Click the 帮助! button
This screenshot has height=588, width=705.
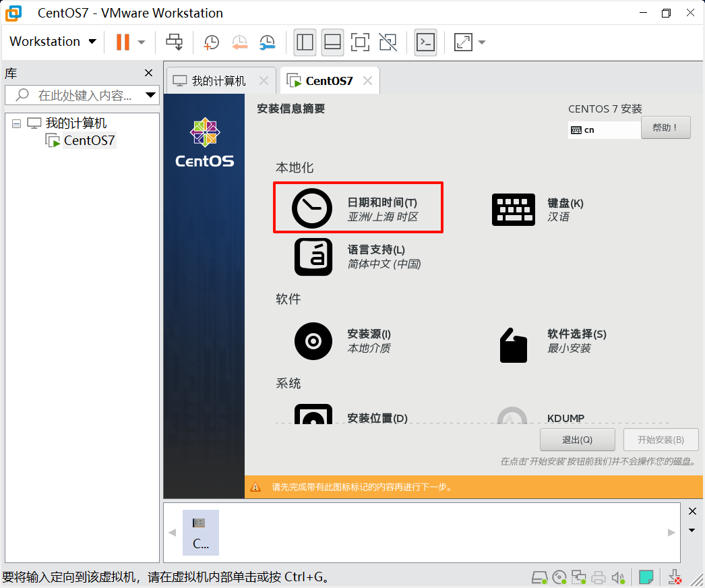click(x=665, y=127)
